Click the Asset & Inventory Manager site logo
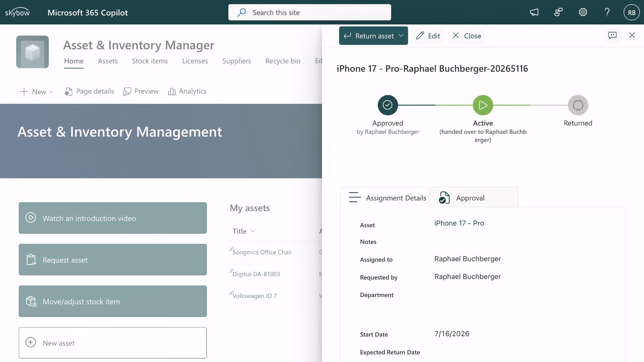Screen dimensions: 644x362 click(33, 52)
